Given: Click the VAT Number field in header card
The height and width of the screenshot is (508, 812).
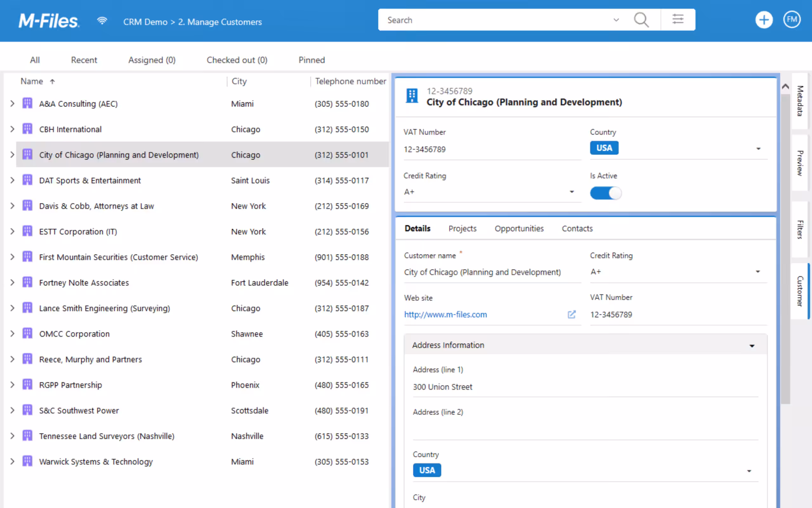Looking at the screenshot, I should [x=492, y=150].
